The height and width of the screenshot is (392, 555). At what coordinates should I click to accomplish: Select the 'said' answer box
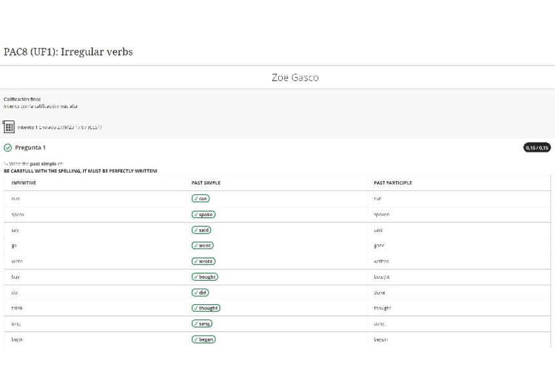(x=202, y=230)
